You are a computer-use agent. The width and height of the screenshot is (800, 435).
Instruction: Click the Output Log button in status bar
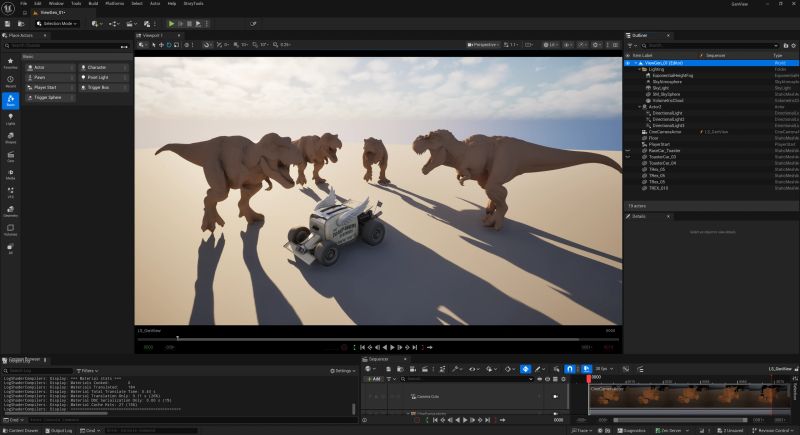coord(59,431)
